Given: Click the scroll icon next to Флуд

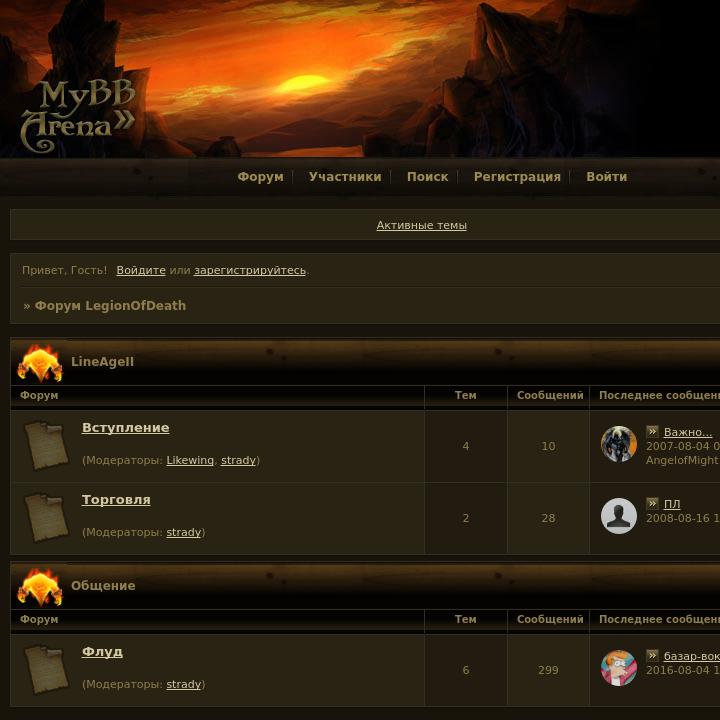Looking at the screenshot, I should [x=46, y=669].
